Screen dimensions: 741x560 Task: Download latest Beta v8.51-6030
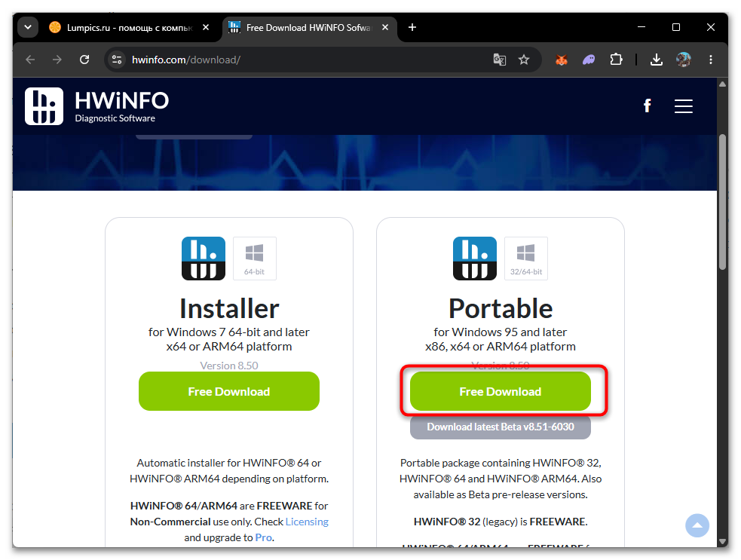501,427
